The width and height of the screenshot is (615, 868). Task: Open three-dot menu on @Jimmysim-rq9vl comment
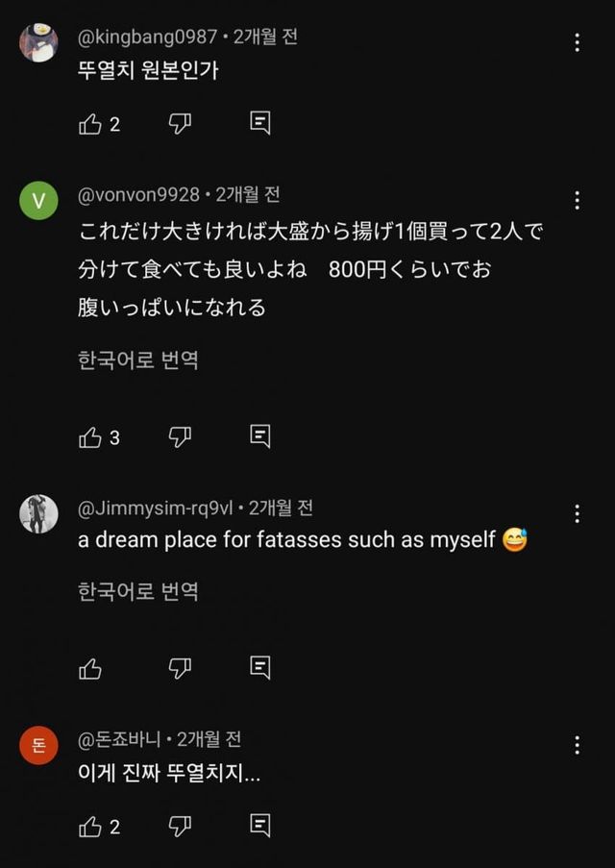click(577, 513)
